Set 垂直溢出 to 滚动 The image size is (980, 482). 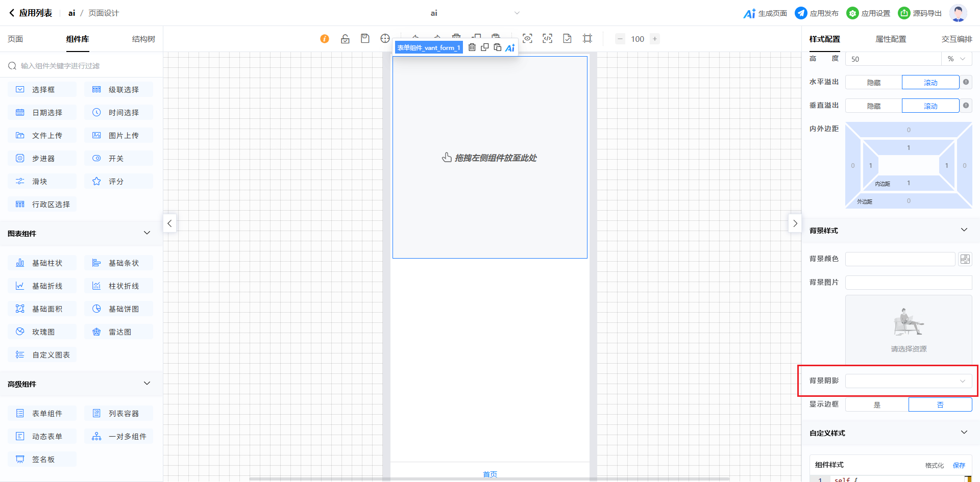[930, 106]
